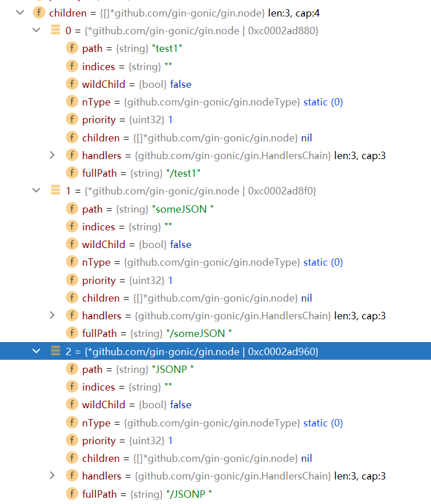Click children nil value in element 2
Screen dimensions: 431x504
point(306,458)
